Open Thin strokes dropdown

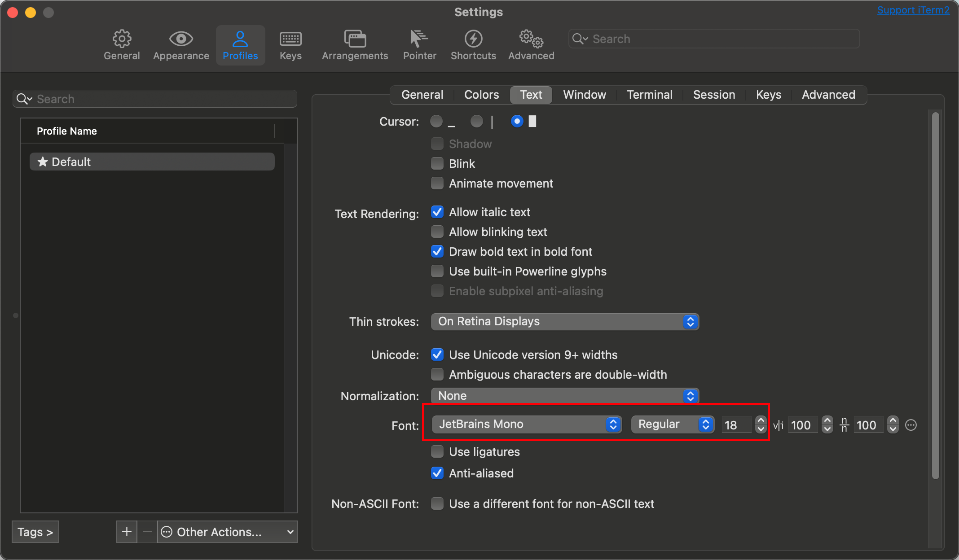click(x=565, y=322)
